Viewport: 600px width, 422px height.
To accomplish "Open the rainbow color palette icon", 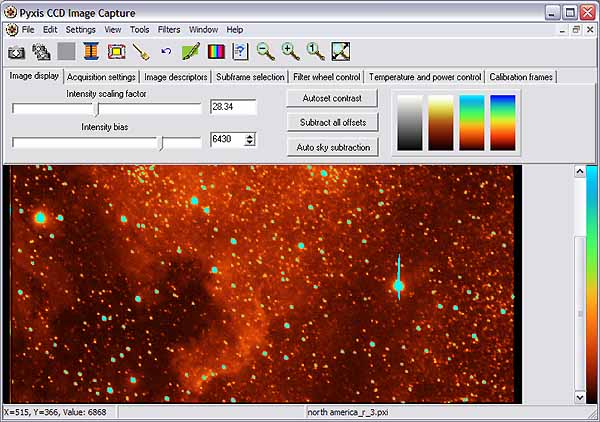I will [216, 52].
